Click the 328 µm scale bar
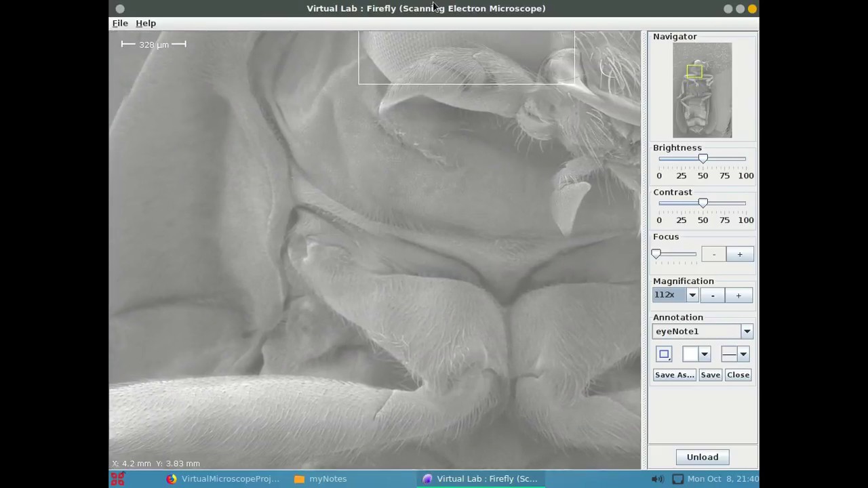This screenshot has width=868, height=488. (154, 45)
